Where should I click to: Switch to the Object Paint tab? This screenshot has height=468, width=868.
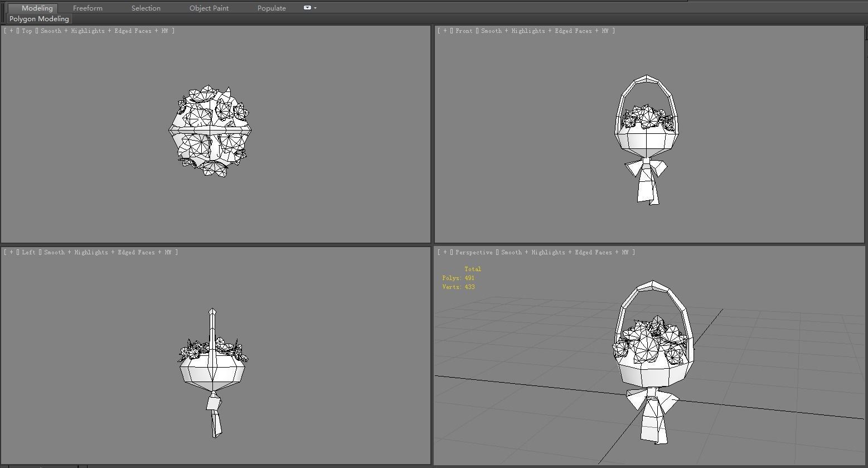[209, 8]
